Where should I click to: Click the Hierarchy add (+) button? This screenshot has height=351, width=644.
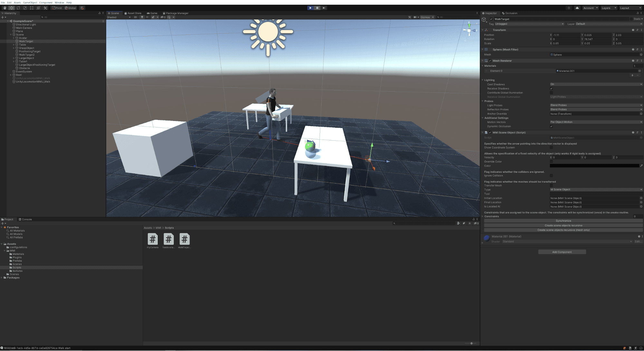point(3,17)
